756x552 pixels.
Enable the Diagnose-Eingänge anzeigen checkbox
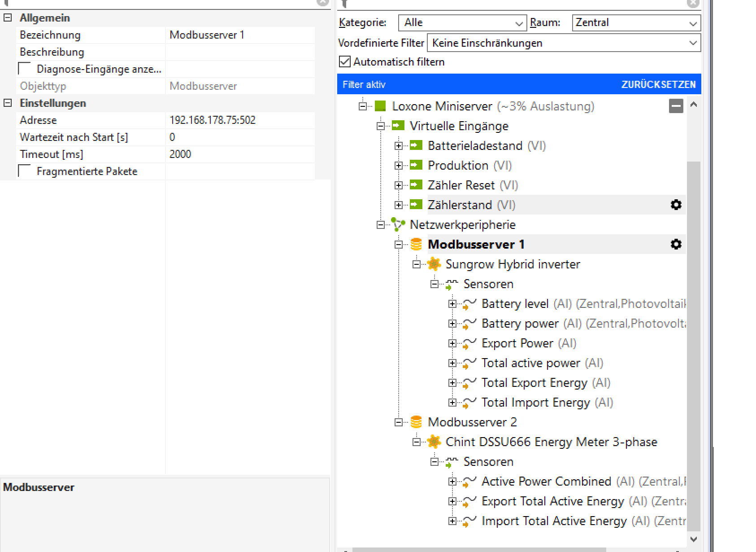25,69
